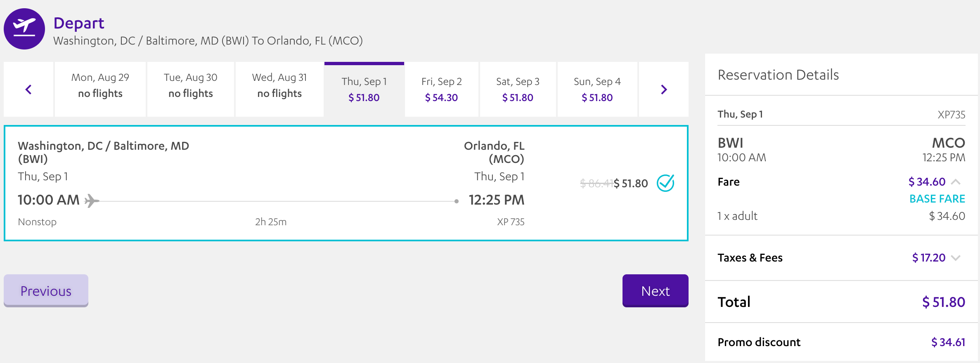Viewport: 980px width, 363px height.
Task: Click the flight timeline endpoint dot
Action: tap(456, 201)
